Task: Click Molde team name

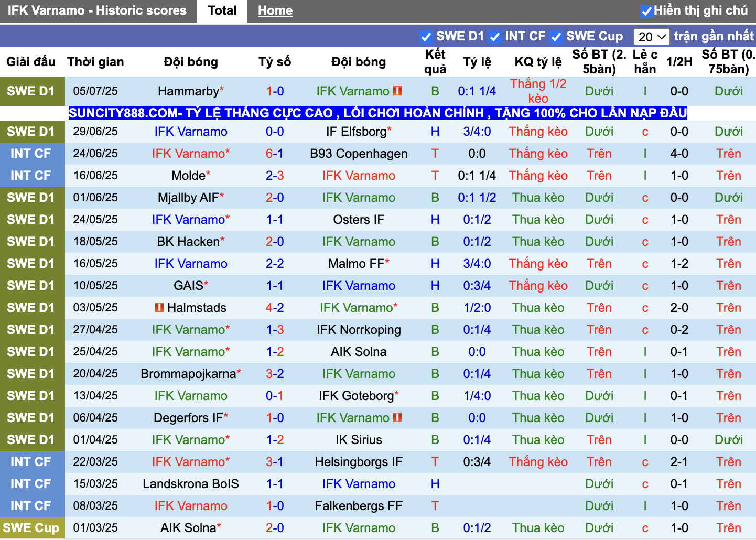Action: [x=188, y=176]
